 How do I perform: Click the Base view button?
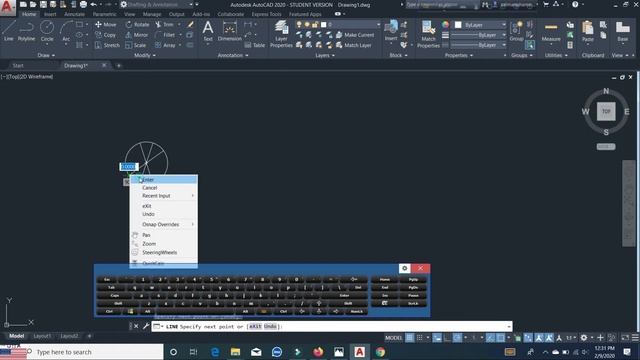(622, 31)
